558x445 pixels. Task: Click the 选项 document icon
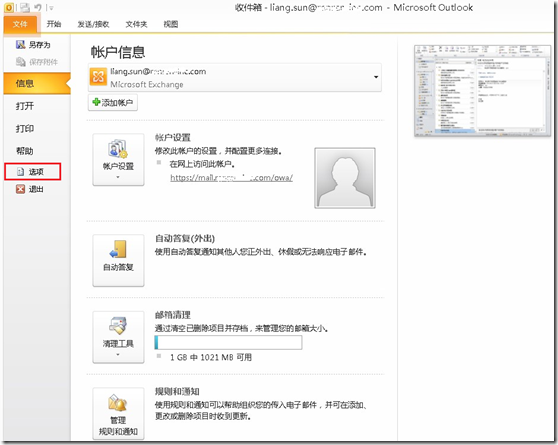(21, 172)
